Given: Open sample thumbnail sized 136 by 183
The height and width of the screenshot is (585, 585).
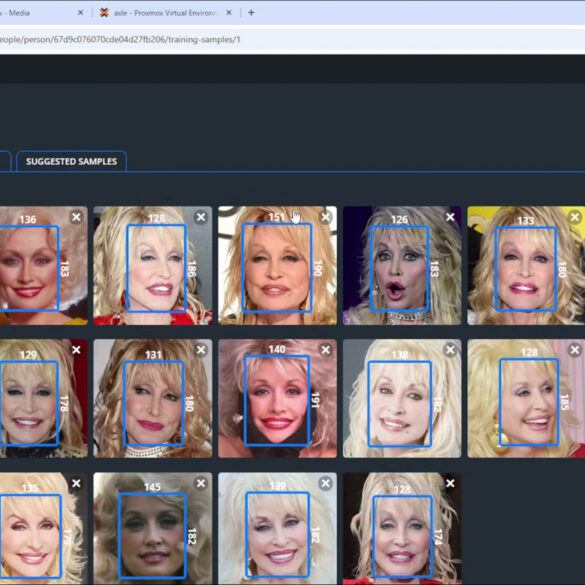Looking at the screenshot, I should coord(44,265).
